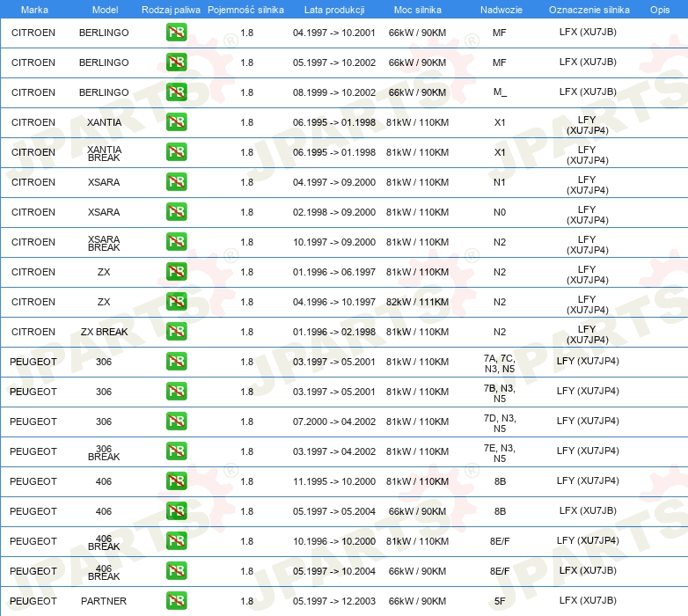The width and height of the screenshot is (688, 616).
Task: Click fuel icon in 306 7A, 7C row
Action: coord(176,361)
